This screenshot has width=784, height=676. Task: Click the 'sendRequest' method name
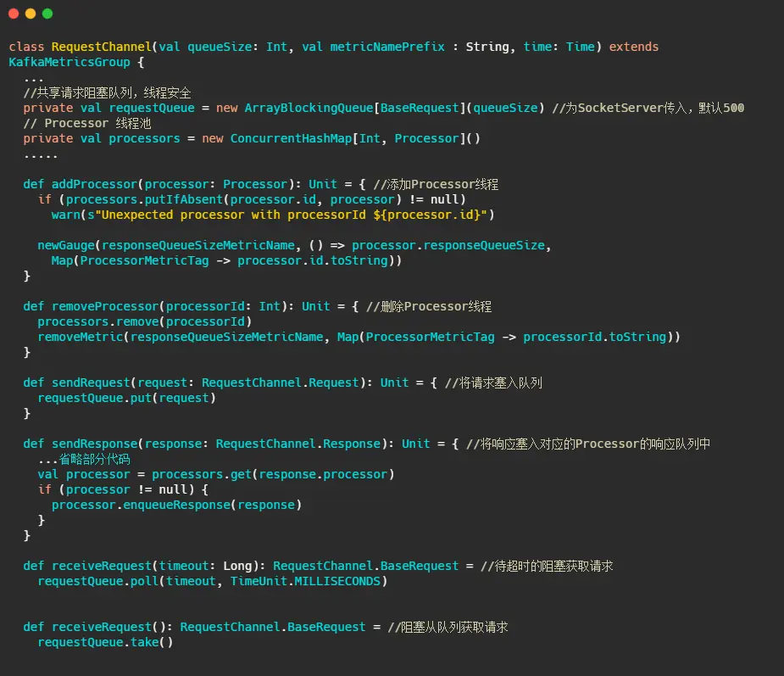tap(91, 383)
